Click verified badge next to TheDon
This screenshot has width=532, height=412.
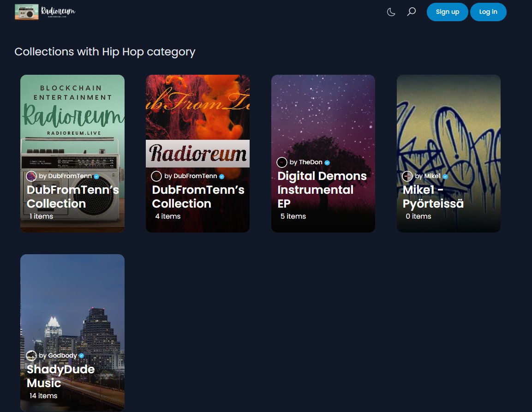coord(327,162)
